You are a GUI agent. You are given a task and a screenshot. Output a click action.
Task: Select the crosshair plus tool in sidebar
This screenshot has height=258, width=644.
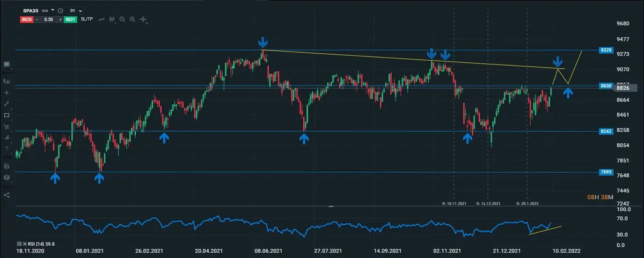click(x=7, y=92)
